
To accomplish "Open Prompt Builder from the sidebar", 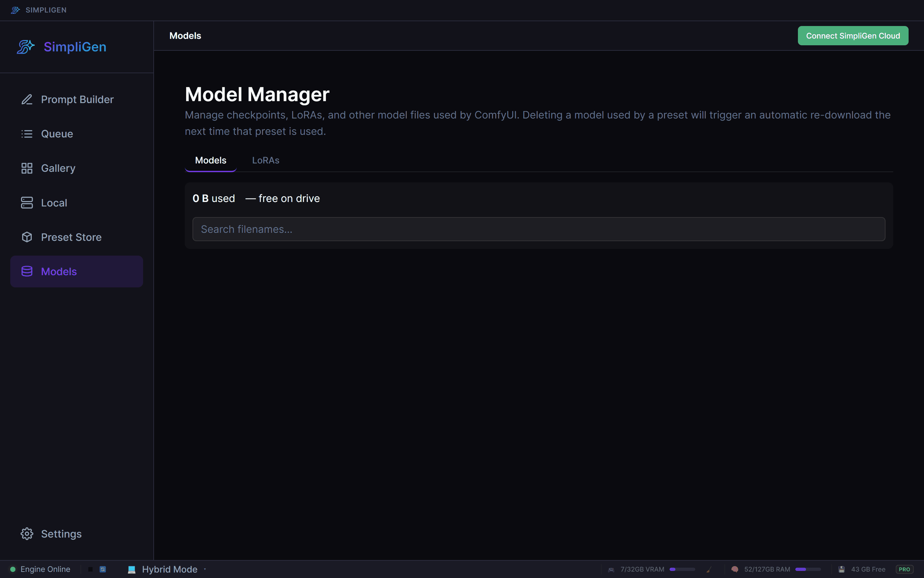I will (x=77, y=100).
